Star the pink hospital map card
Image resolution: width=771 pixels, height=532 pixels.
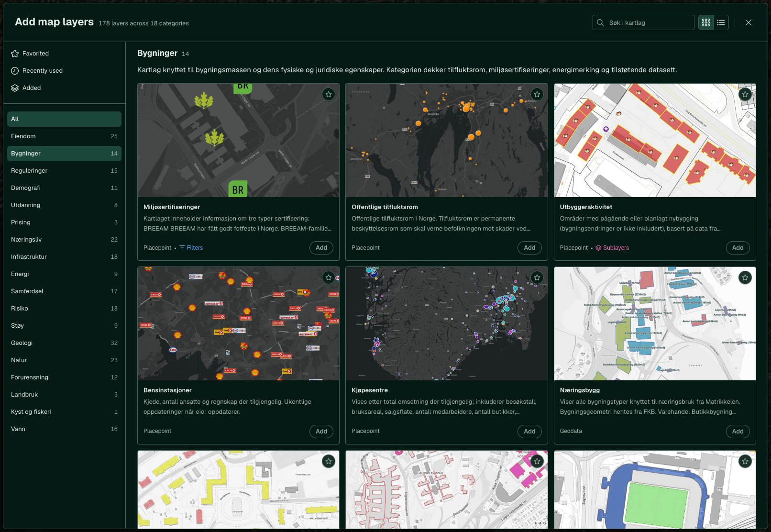tap(537, 461)
